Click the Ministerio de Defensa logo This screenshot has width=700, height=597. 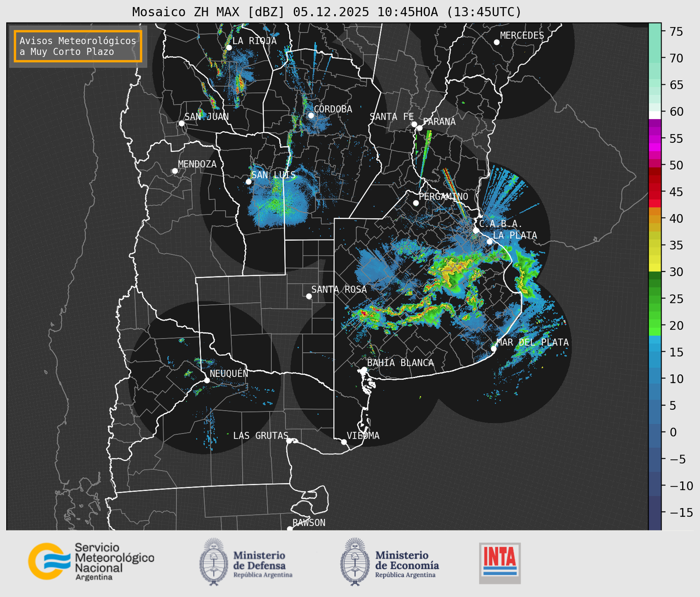coord(246,562)
